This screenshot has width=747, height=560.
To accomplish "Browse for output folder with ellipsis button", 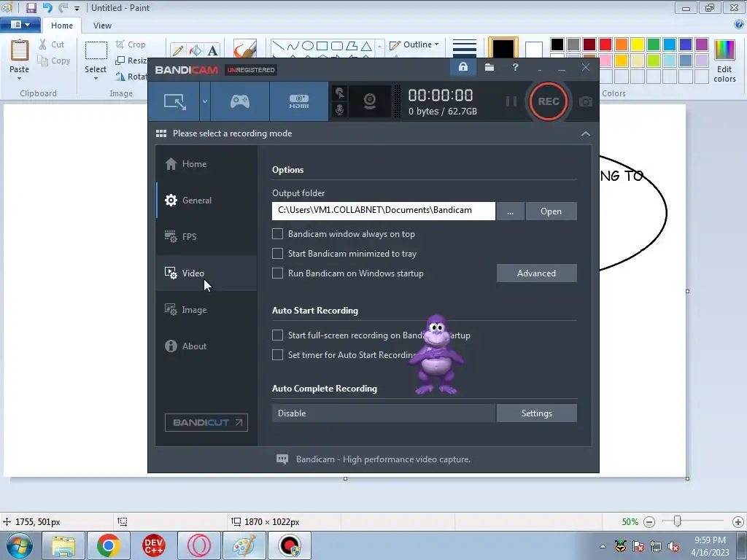I will [510, 211].
